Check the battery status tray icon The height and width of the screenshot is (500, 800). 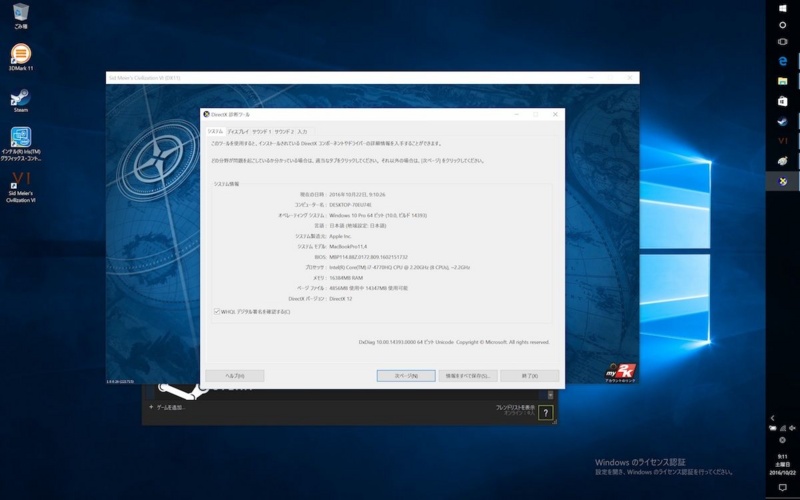click(x=773, y=429)
